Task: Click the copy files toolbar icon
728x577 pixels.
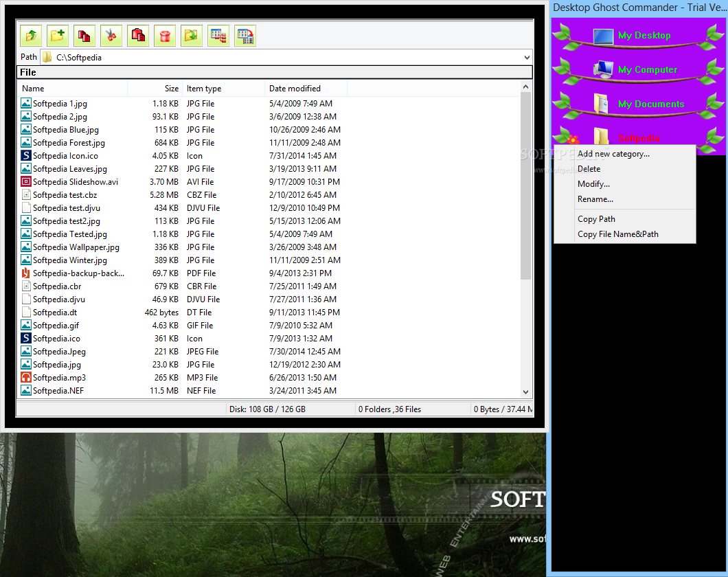Action: tap(84, 36)
